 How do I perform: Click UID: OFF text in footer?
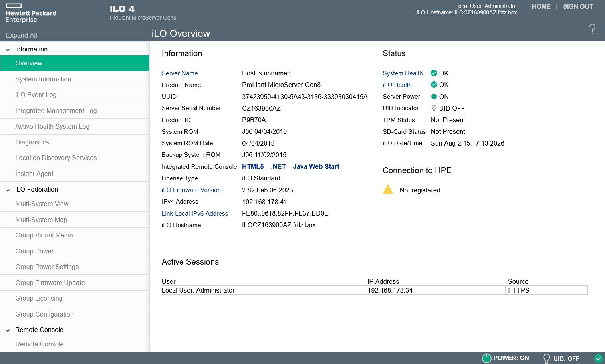tap(566, 358)
